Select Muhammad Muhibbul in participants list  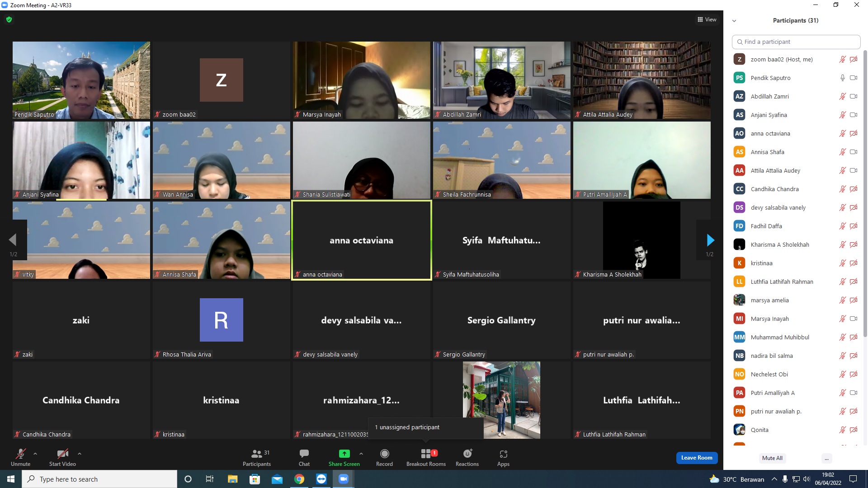point(796,337)
